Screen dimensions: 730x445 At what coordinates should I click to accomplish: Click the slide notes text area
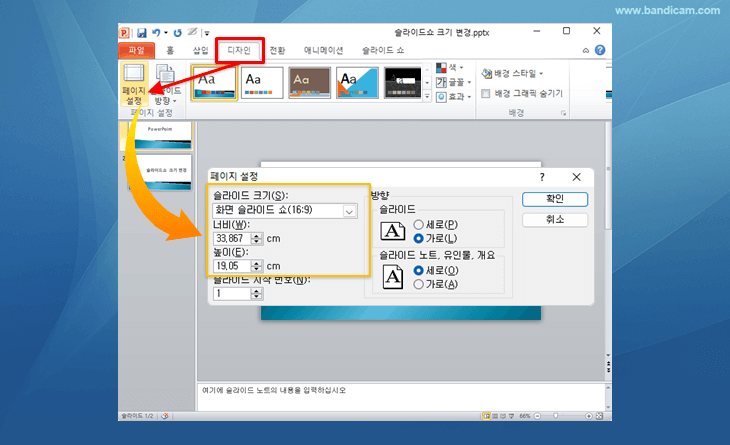401,397
